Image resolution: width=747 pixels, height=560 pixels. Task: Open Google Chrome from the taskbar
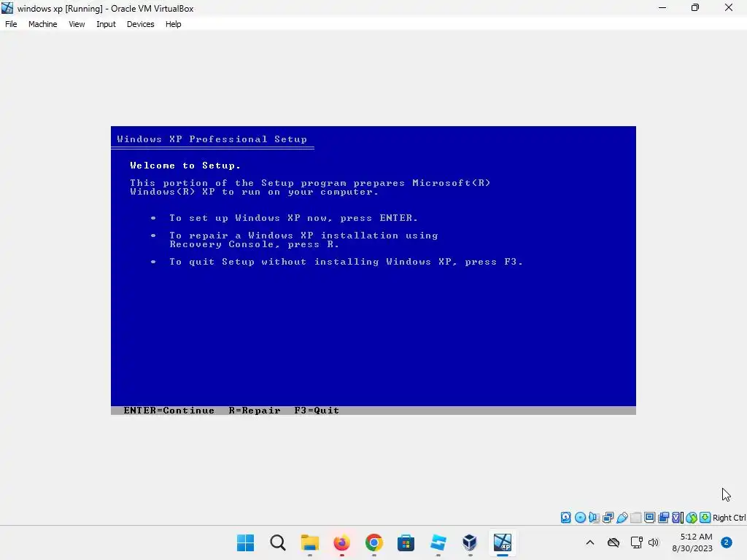tap(374, 542)
